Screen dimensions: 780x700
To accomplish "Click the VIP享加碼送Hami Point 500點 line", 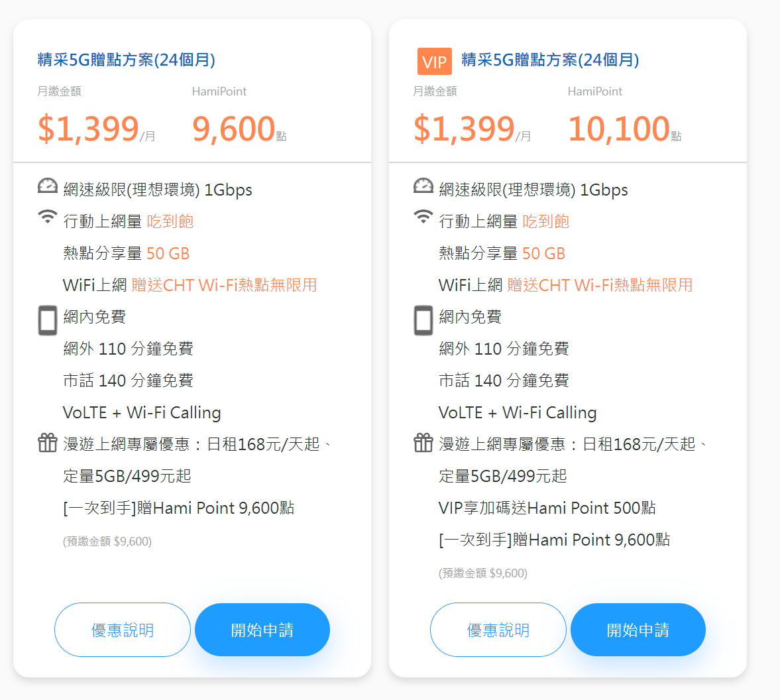I will 547,508.
